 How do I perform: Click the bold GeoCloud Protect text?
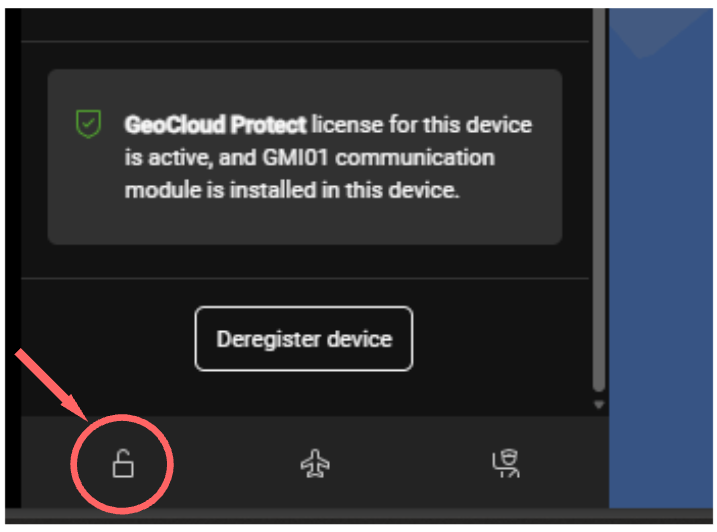[216, 126]
